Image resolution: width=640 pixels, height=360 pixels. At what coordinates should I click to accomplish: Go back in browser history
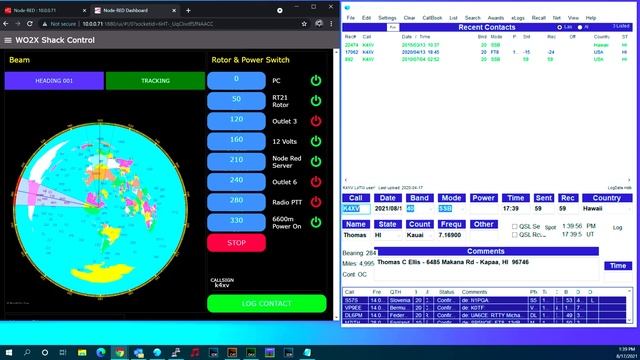(6, 24)
